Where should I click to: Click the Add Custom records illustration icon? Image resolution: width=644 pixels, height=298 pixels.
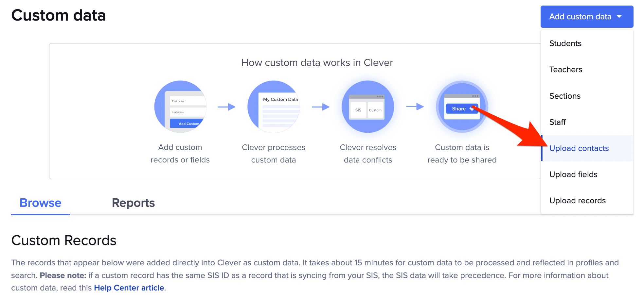180,107
